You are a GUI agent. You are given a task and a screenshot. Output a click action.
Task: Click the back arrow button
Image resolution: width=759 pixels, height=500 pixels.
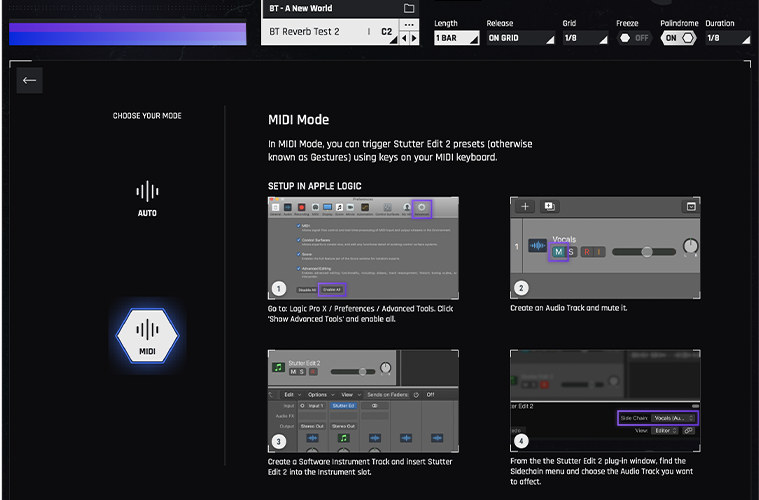click(30, 80)
